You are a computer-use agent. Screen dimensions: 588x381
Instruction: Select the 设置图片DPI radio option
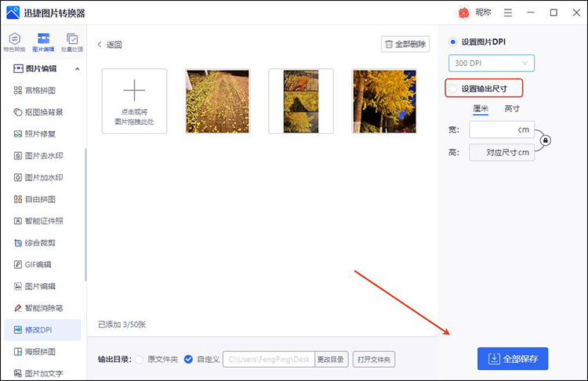[x=452, y=42]
